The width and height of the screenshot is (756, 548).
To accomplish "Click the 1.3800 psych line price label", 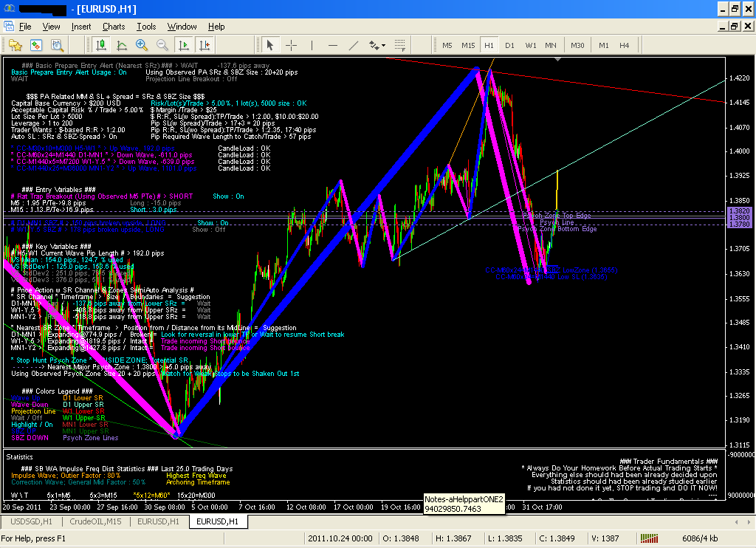I will (739, 218).
